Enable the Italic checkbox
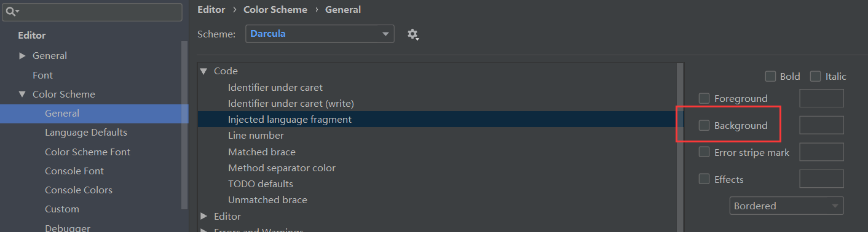Image resolution: width=868 pixels, height=232 pixels. pyautogui.click(x=816, y=77)
